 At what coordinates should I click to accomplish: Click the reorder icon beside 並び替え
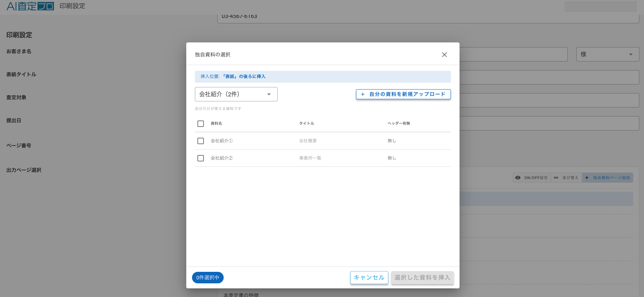[x=556, y=178]
